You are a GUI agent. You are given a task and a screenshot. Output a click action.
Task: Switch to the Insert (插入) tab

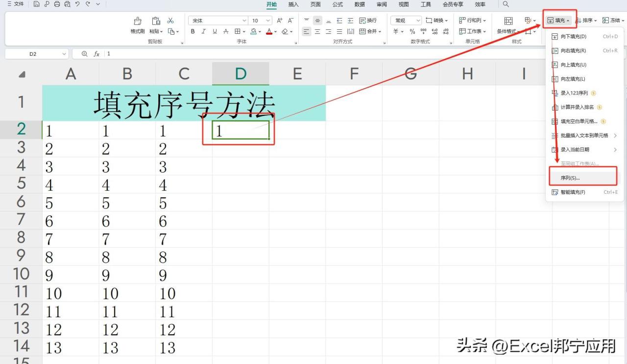[293, 4]
